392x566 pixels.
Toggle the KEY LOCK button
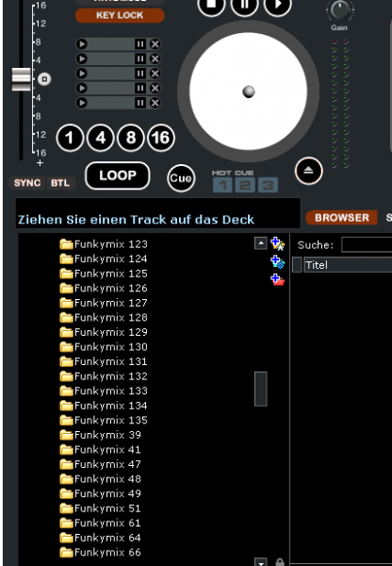120,15
